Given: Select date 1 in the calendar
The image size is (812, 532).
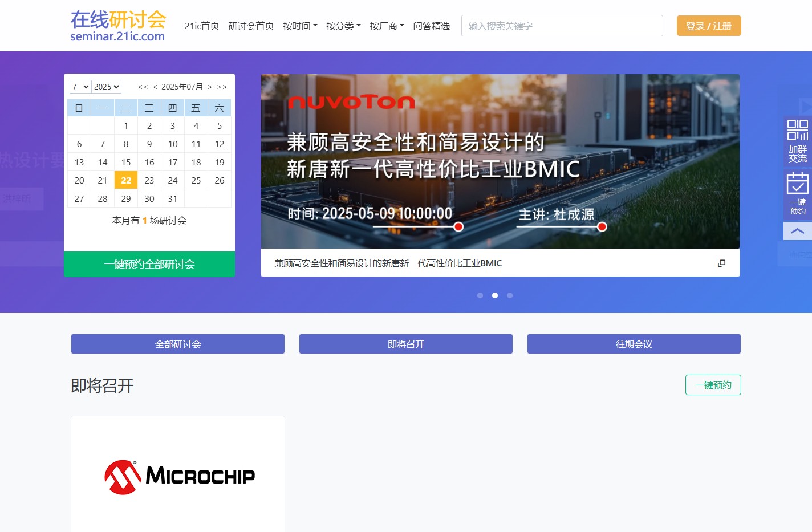Looking at the screenshot, I should tap(126, 125).
